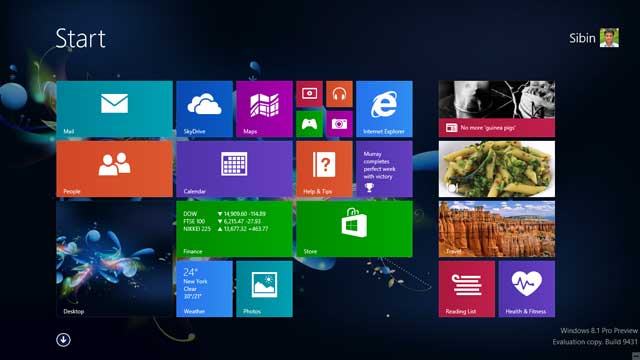The image size is (640, 360).
Task: Launch the Maps tile
Action: (264, 109)
